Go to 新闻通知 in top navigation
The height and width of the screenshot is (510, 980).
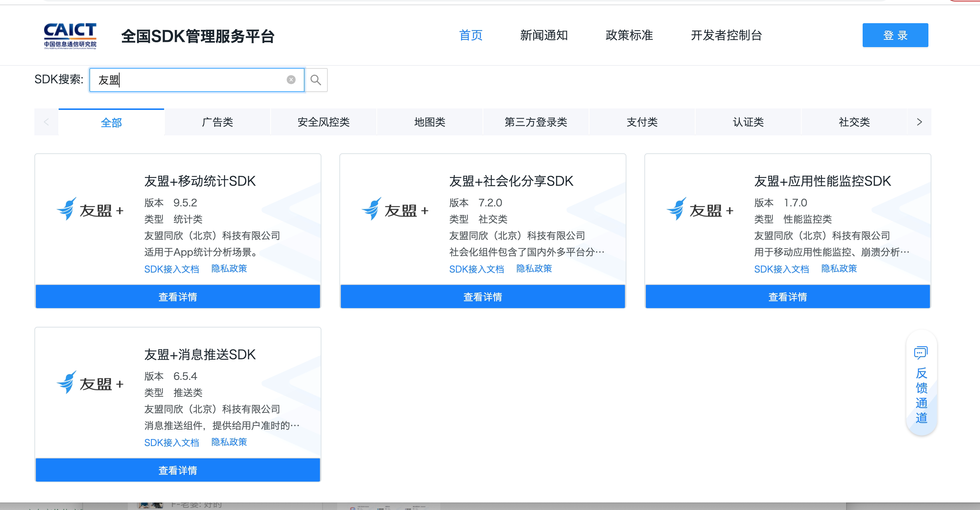tap(544, 36)
